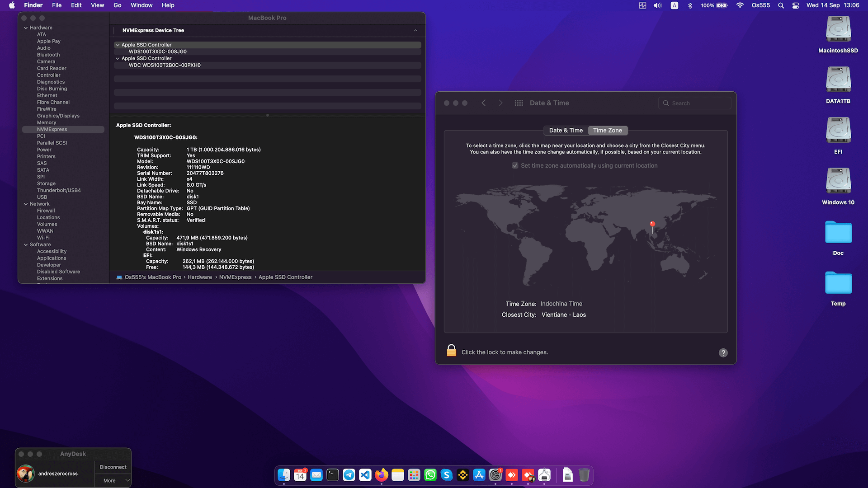The image size is (868, 488).
Task: Open the Finder menu
Action: coord(33,5)
